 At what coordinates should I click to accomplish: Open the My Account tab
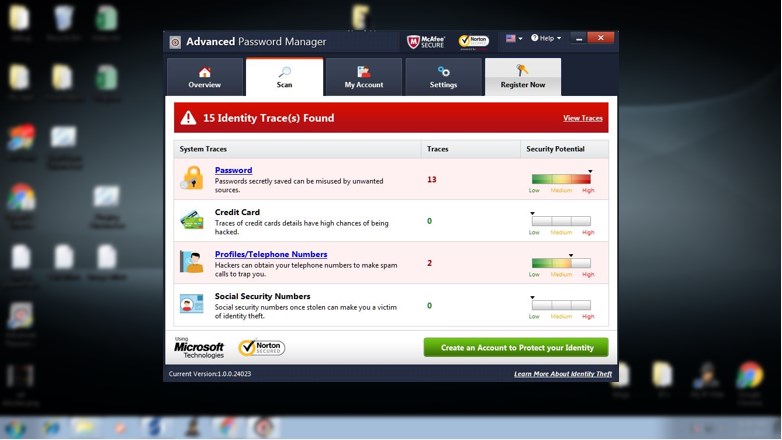click(x=364, y=77)
